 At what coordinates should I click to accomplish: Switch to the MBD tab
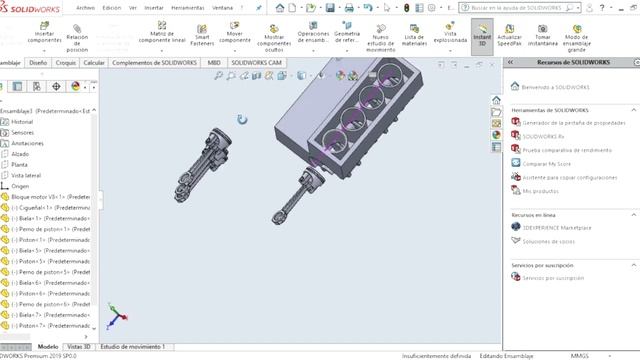point(214,63)
